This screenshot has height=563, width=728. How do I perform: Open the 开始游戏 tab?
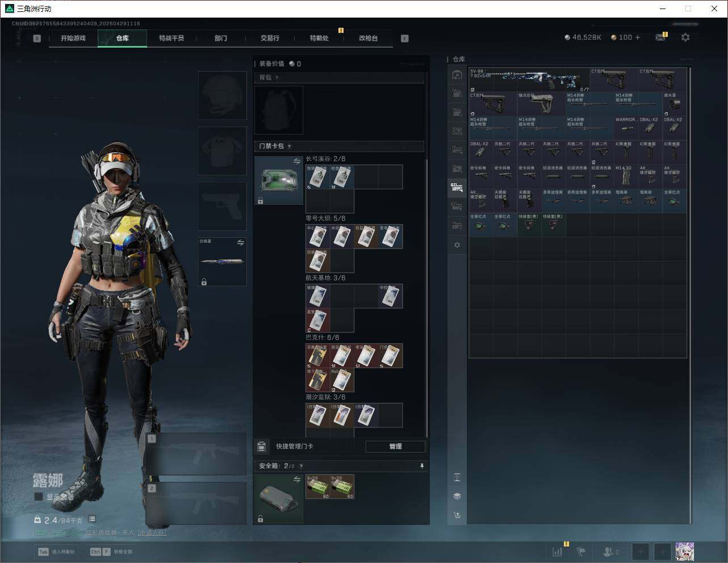(73, 38)
